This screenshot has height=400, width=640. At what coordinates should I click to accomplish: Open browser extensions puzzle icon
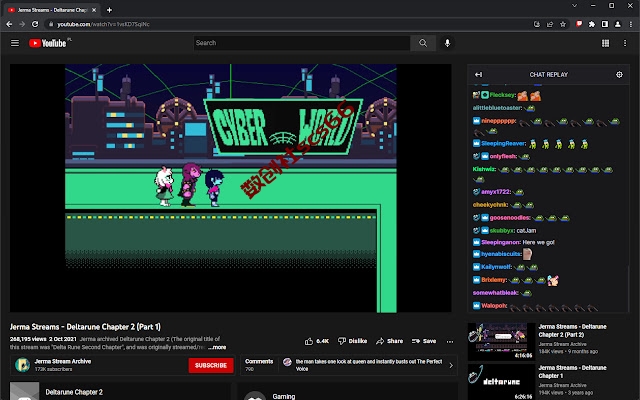592,24
